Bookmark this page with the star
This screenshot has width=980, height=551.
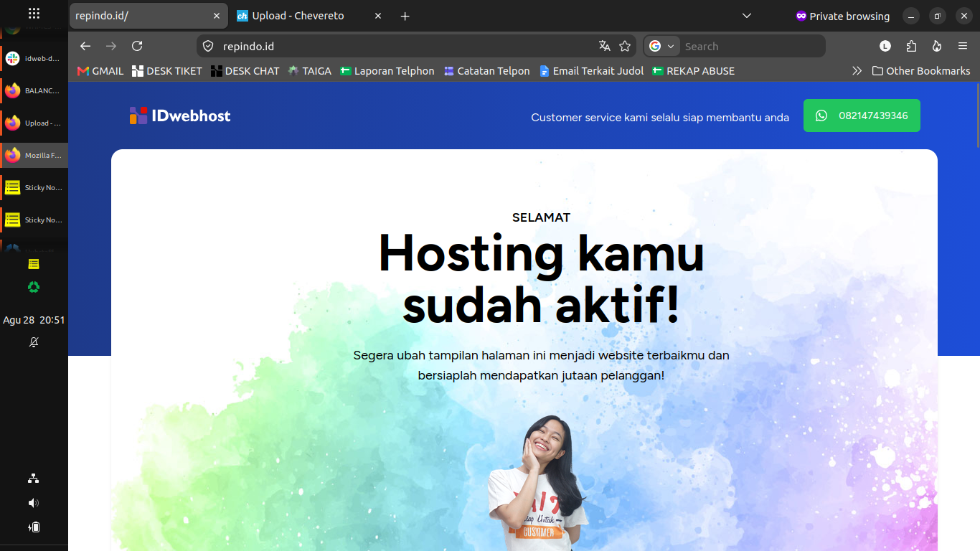(x=625, y=46)
